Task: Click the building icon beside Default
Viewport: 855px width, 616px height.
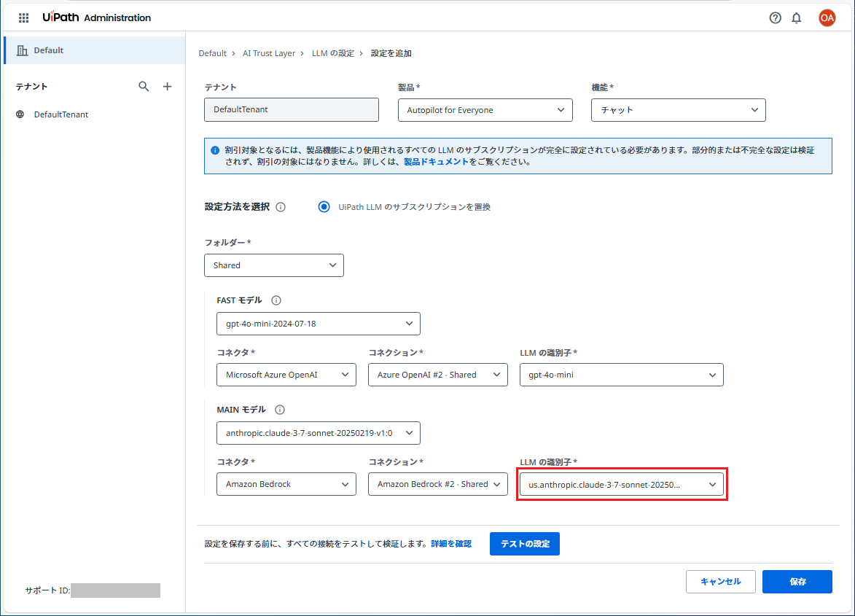Action: [x=22, y=51]
